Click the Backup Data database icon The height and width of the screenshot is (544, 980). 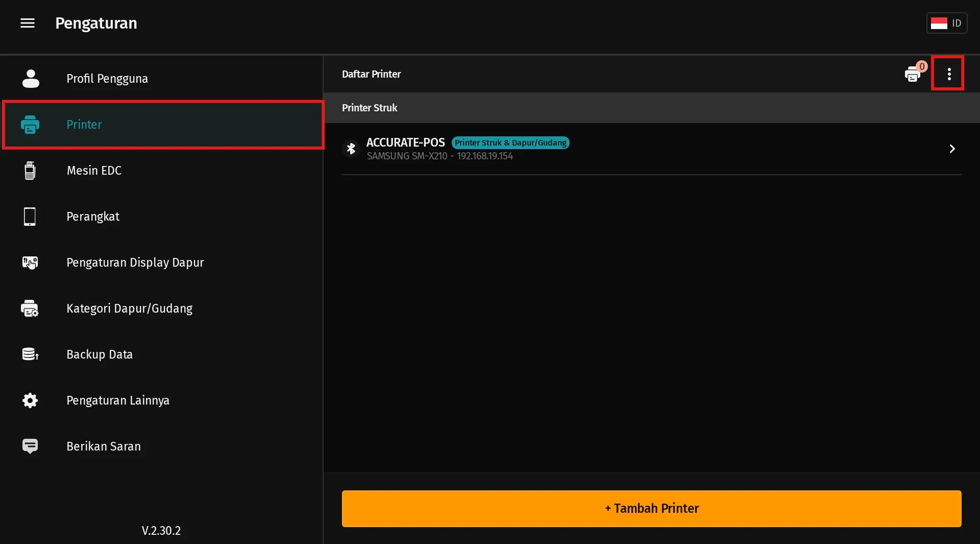tap(30, 354)
